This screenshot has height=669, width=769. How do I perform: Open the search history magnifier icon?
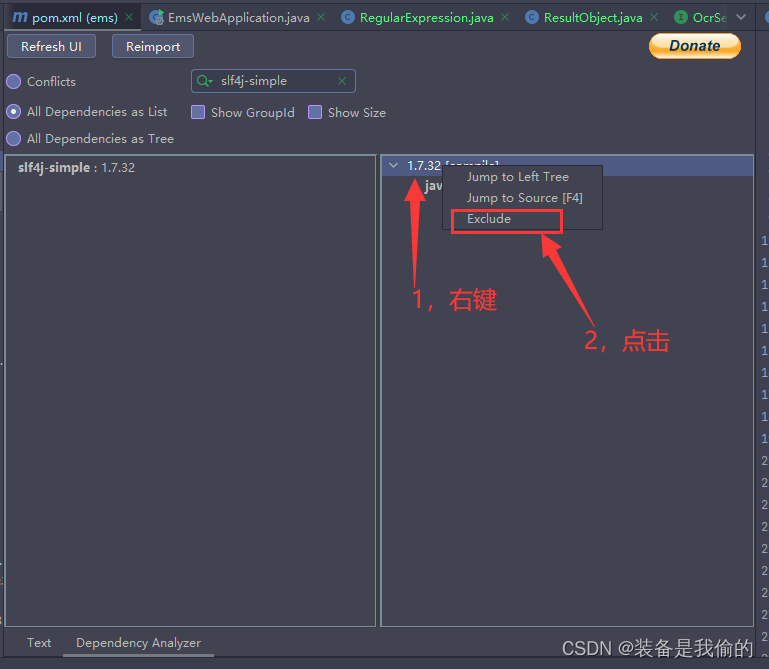pyautogui.click(x=204, y=81)
